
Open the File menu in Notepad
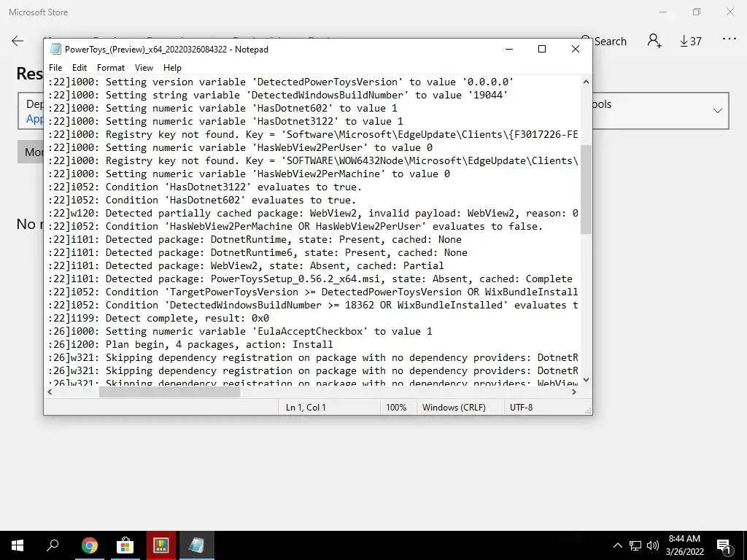point(55,68)
